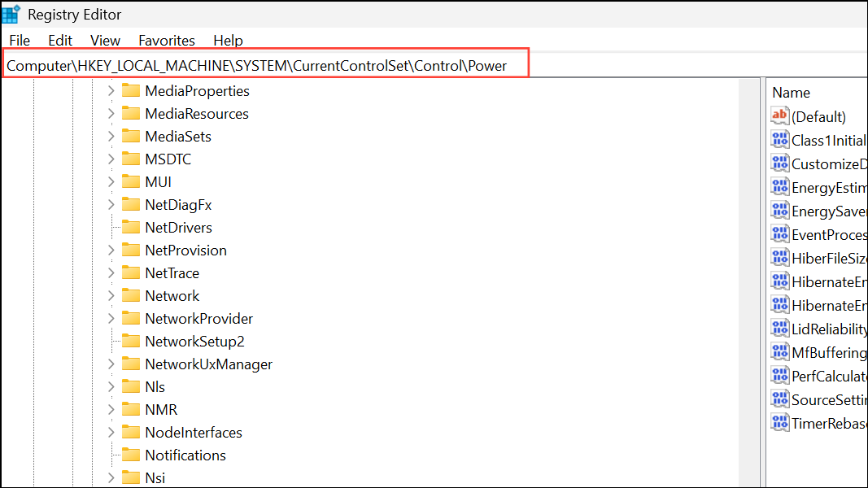Select the NetworkUxManager key label
Viewport: 868px width, 488px height.
[209, 364]
